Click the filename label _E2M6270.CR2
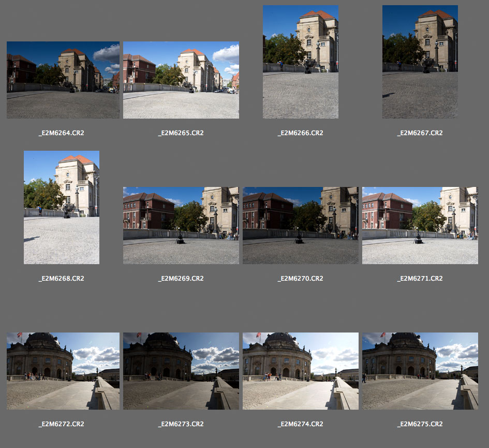Image resolution: width=489 pixels, height=448 pixels. 301,279
